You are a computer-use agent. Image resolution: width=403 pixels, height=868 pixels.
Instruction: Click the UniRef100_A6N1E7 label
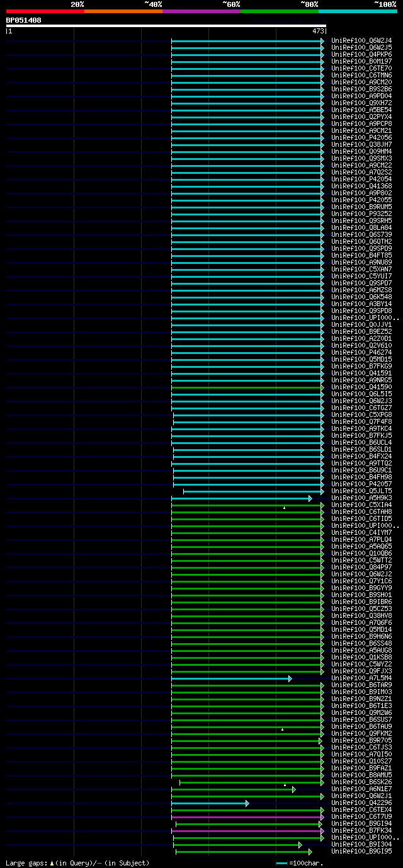[x=361, y=789]
